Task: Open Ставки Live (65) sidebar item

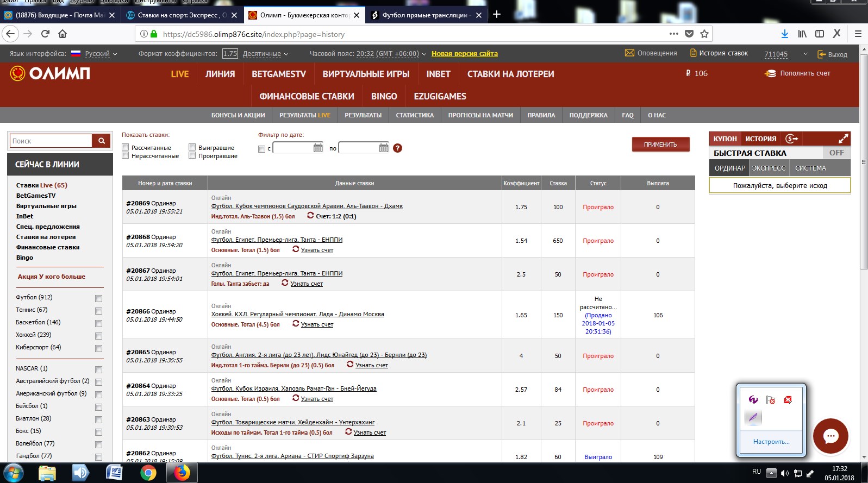Action: point(41,185)
